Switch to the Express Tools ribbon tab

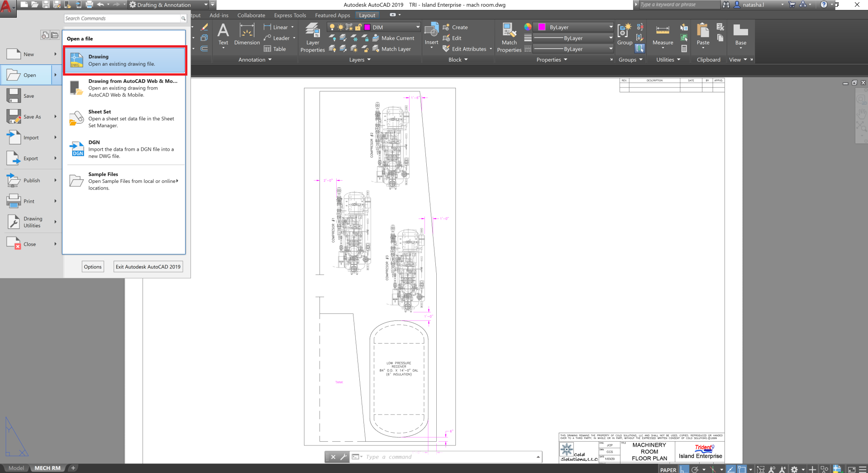tap(290, 15)
